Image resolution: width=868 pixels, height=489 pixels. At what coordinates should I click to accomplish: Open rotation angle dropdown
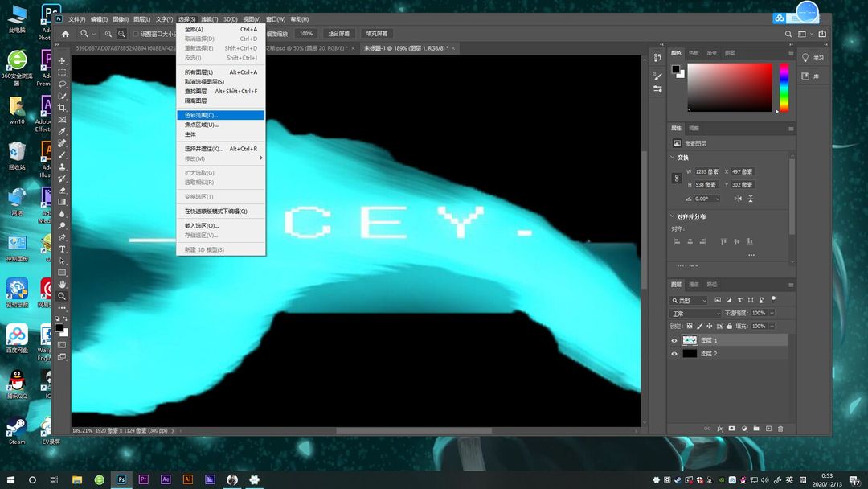click(x=718, y=199)
